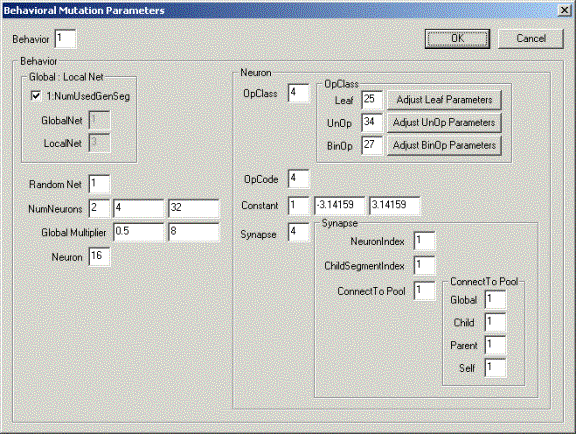Screen dimensions: 576x434
Task: Click the Neuron field showing 16
Action: tap(99, 257)
